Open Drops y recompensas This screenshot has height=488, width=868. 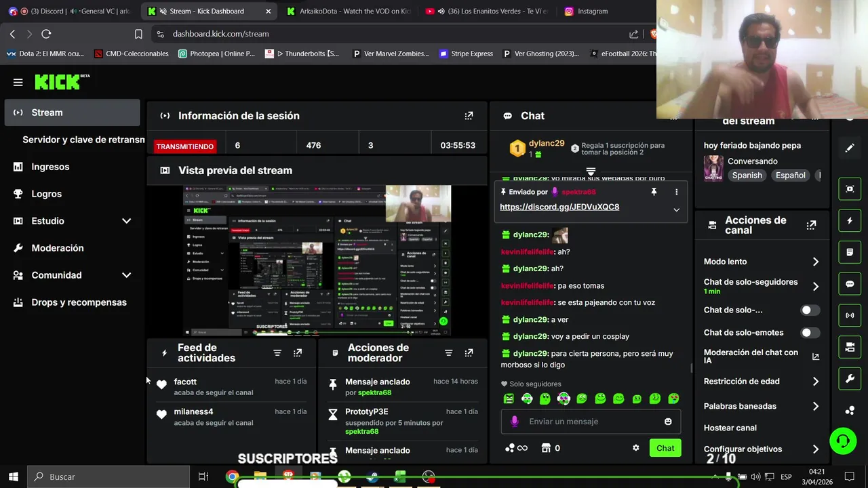pos(72,302)
